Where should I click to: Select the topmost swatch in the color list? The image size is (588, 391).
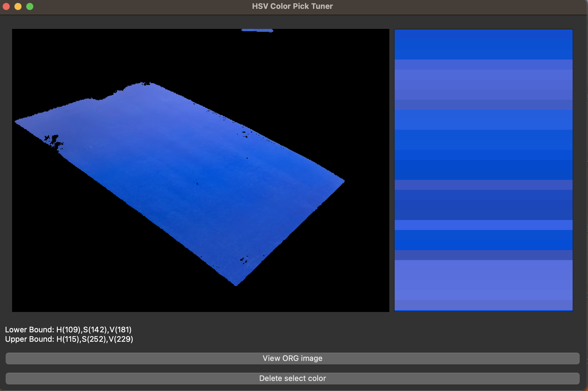pyautogui.click(x=483, y=34)
